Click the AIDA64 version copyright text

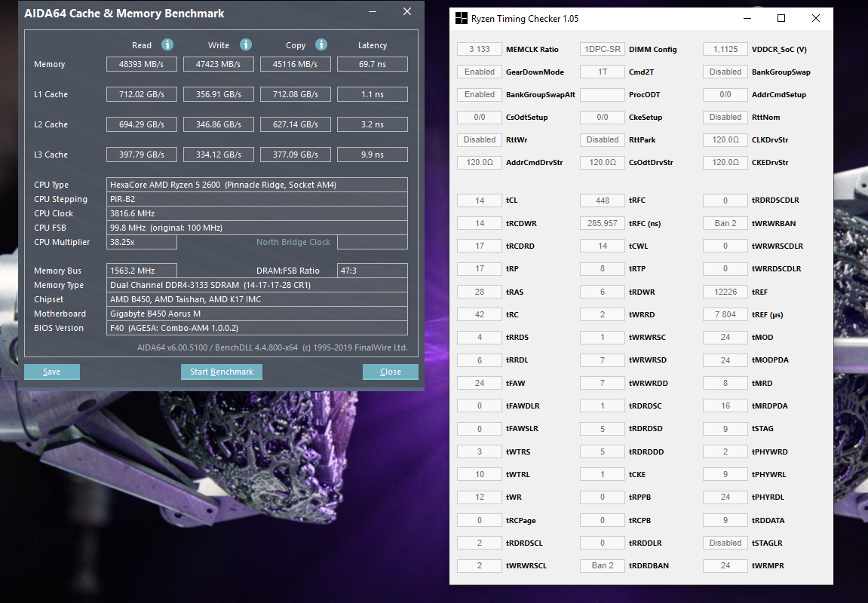[272, 348]
